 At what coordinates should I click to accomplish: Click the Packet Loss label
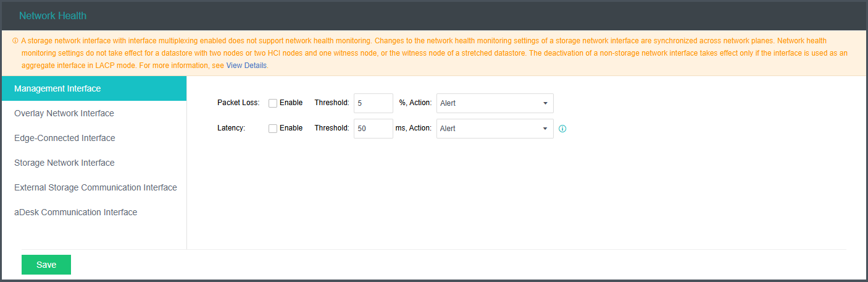coord(238,103)
